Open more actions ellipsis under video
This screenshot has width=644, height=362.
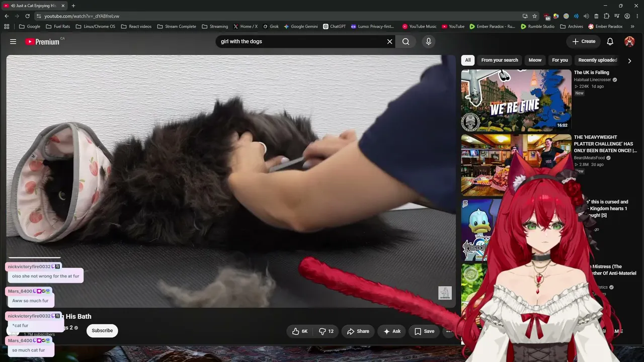coord(449,331)
